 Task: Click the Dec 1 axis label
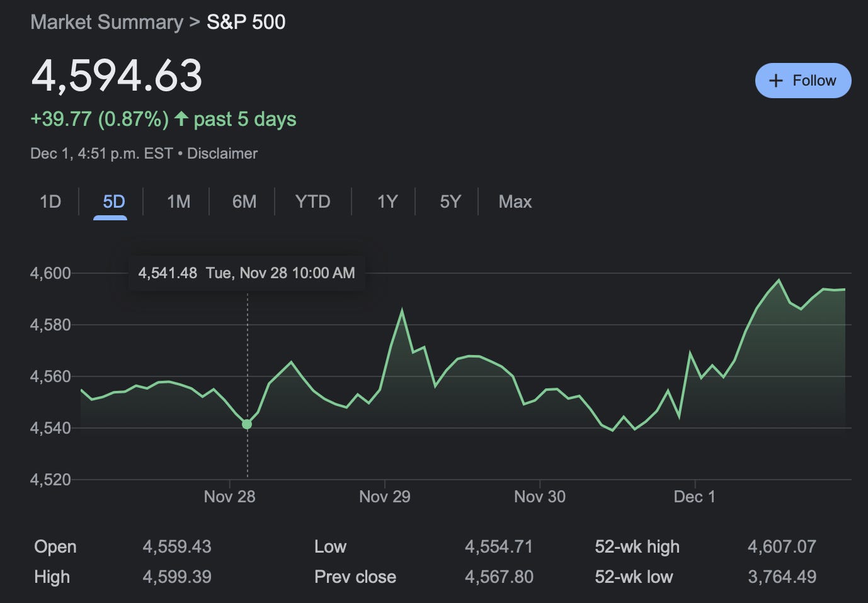point(694,497)
